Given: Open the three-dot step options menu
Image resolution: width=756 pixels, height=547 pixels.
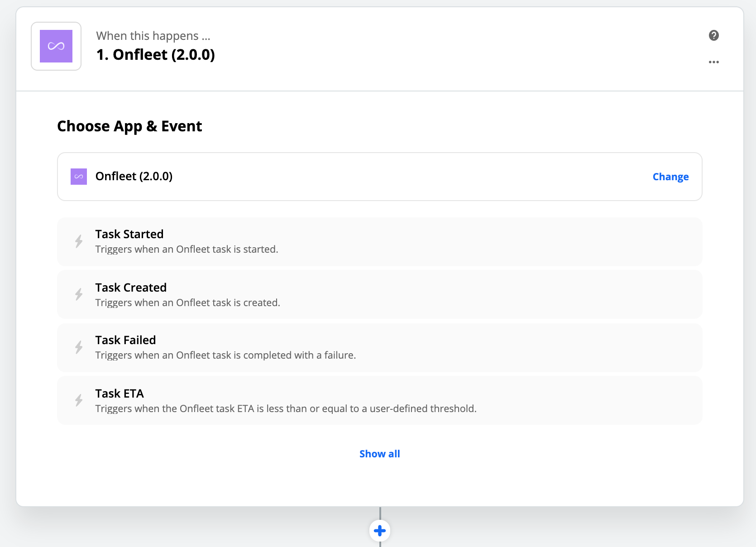Looking at the screenshot, I should (x=714, y=62).
